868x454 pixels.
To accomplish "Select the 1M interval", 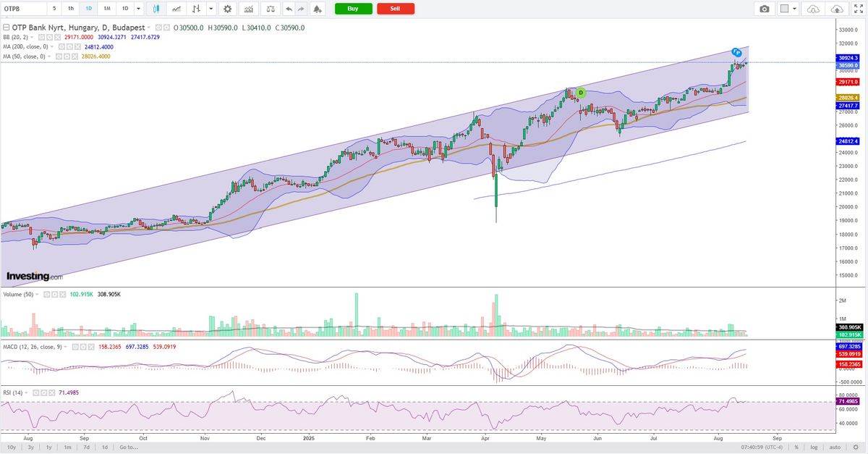I will click(x=106, y=9).
